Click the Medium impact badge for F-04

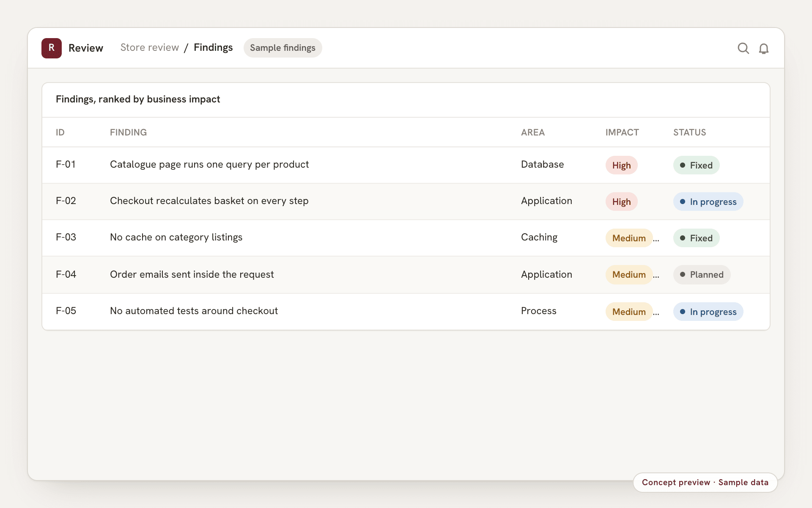(629, 274)
